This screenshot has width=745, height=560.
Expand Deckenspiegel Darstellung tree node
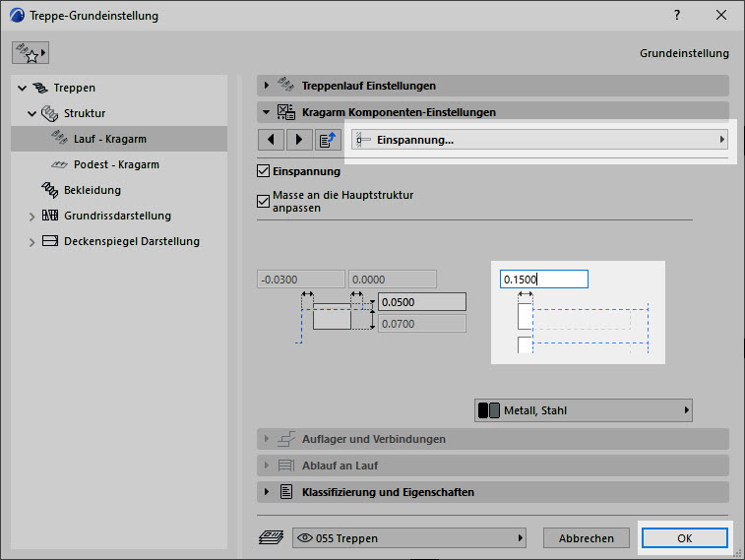(x=31, y=242)
